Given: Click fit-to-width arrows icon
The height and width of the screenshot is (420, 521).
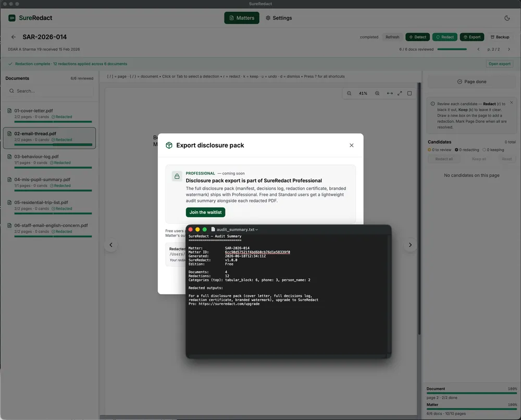Looking at the screenshot, I should pos(390,93).
